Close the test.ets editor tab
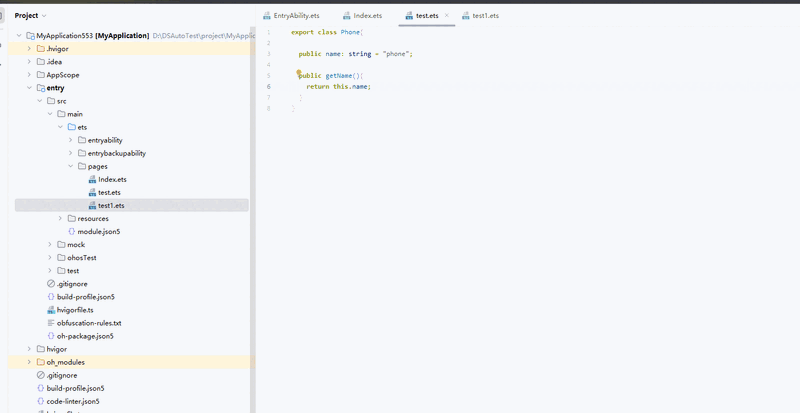 (x=447, y=16)
